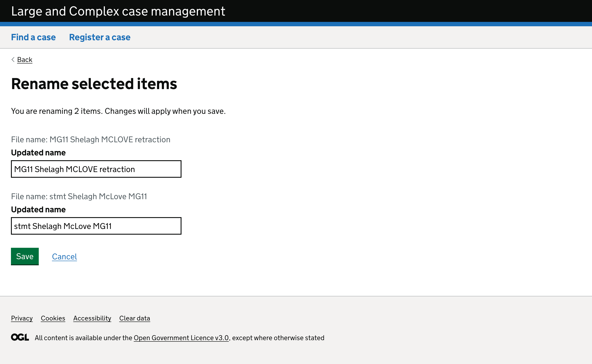This screenshot has height=364, width=592.
Task: Click the Rename selected items heading
Action: [94, 84]
